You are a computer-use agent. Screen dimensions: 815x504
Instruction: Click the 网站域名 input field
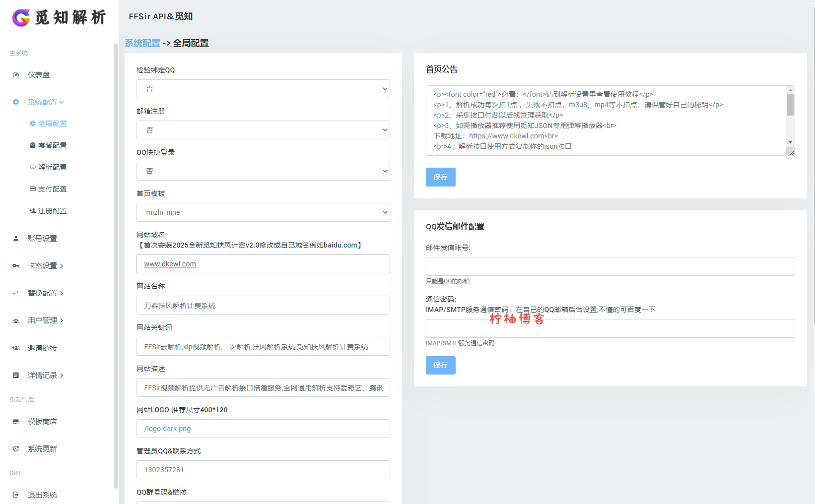(x=263, y=264)
